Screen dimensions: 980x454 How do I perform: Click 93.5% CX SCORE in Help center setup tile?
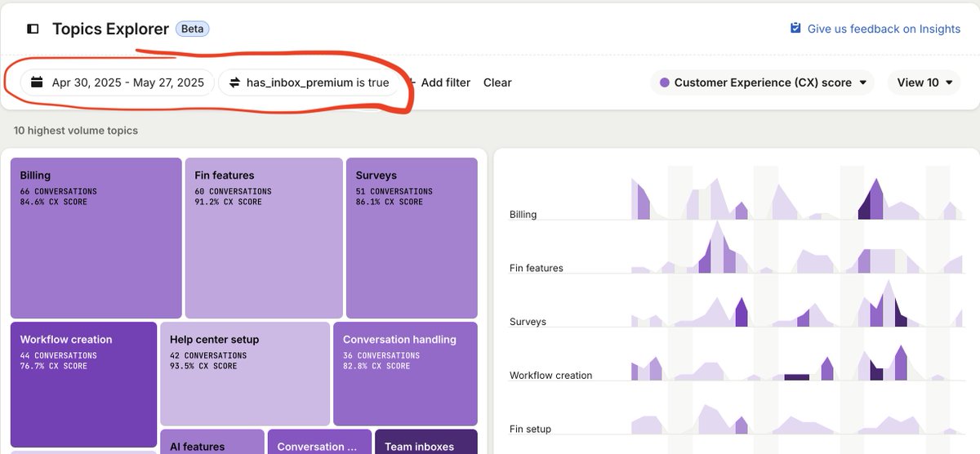click(203, 366)
